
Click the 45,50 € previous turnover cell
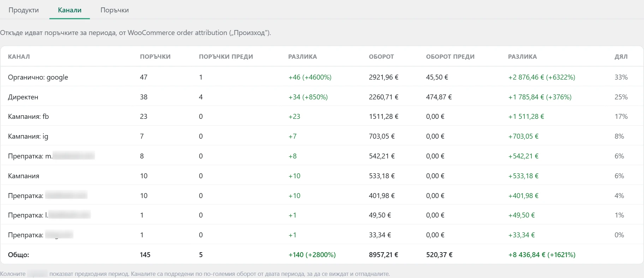click(x=437, y=77)
